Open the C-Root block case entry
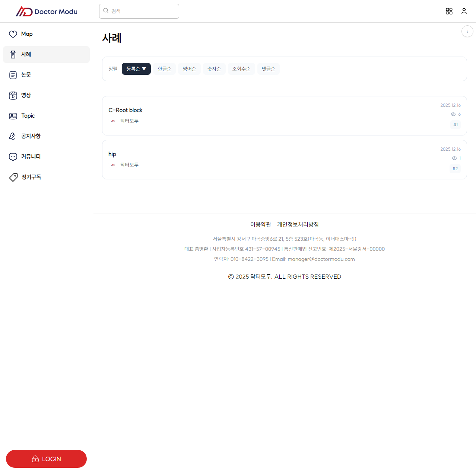This screenshot has height=473, width=476. (126, 110)
